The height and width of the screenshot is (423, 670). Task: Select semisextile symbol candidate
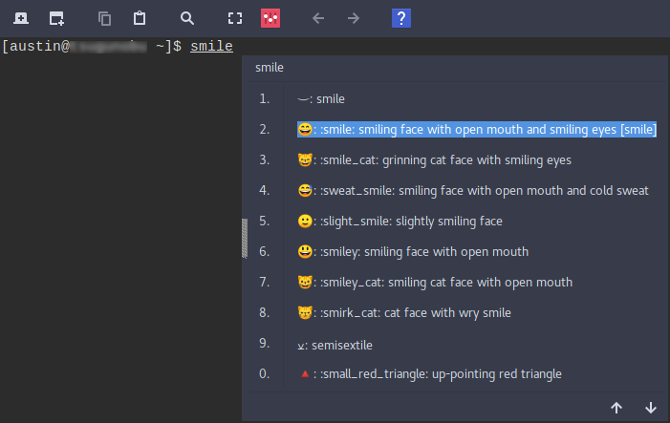click(x=335, y=345)
